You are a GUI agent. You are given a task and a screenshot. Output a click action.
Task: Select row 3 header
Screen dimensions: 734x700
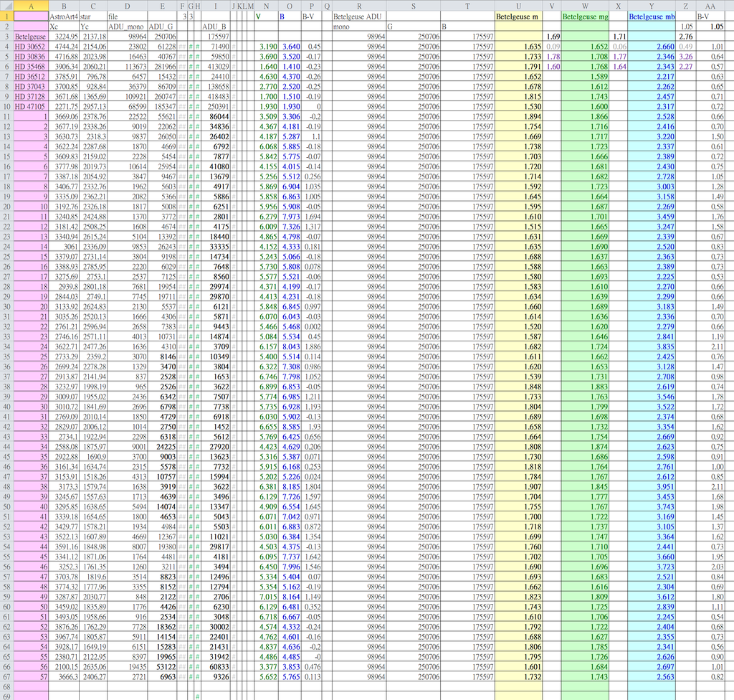click(x=7, y=37)
